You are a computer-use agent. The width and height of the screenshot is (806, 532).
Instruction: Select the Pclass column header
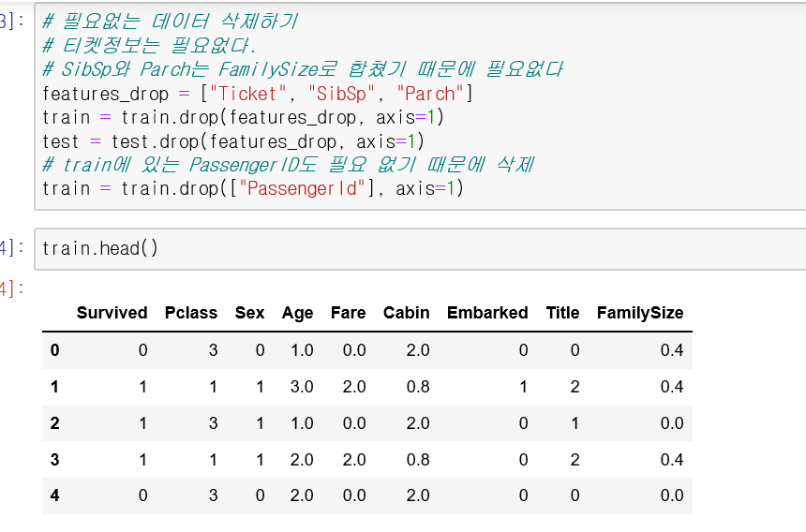pos(190,313)
